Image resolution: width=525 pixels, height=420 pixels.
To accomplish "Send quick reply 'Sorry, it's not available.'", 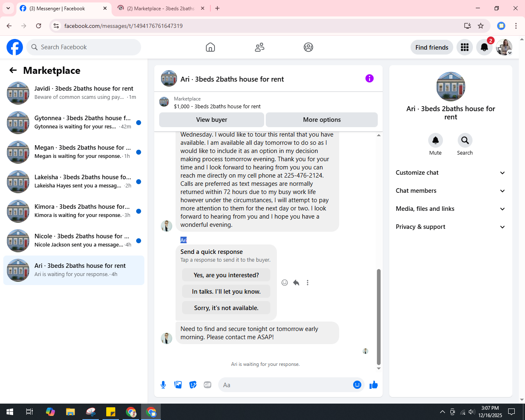I will [x=226, y=308].
